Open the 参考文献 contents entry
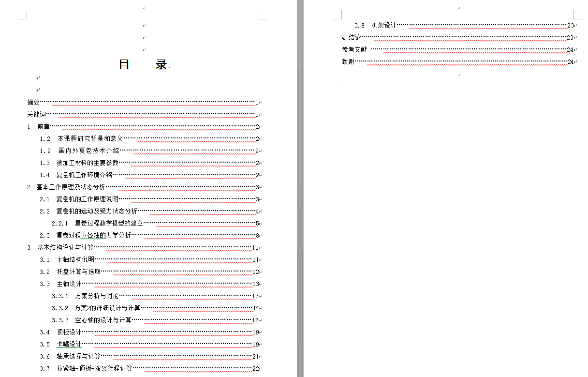 tap(457, 50)
